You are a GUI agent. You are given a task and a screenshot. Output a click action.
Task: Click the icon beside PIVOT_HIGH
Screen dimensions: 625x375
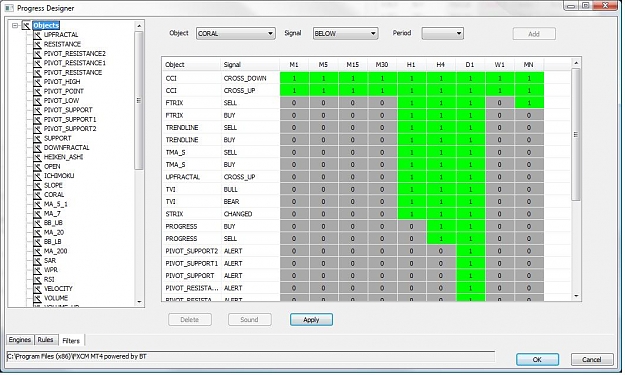click(x=37, y=82)
